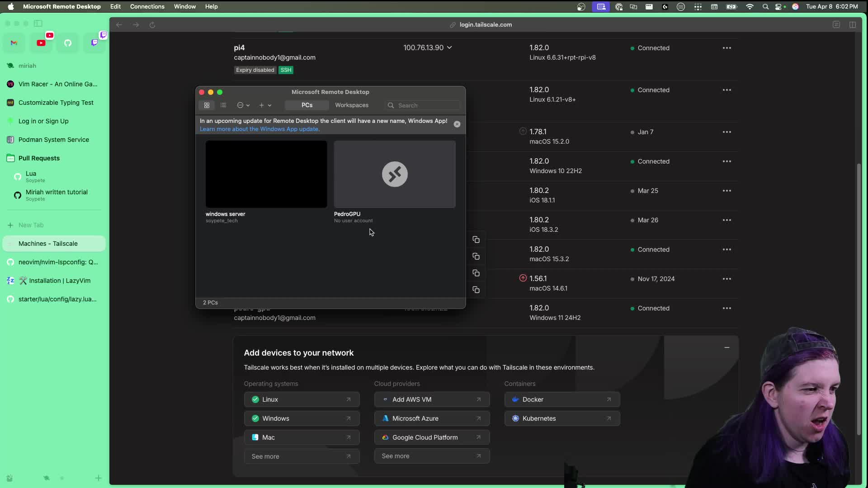This screenshot has height=488, width=868.
Task: Dismiss the Windows App update banner
Action: coord(457,124)
